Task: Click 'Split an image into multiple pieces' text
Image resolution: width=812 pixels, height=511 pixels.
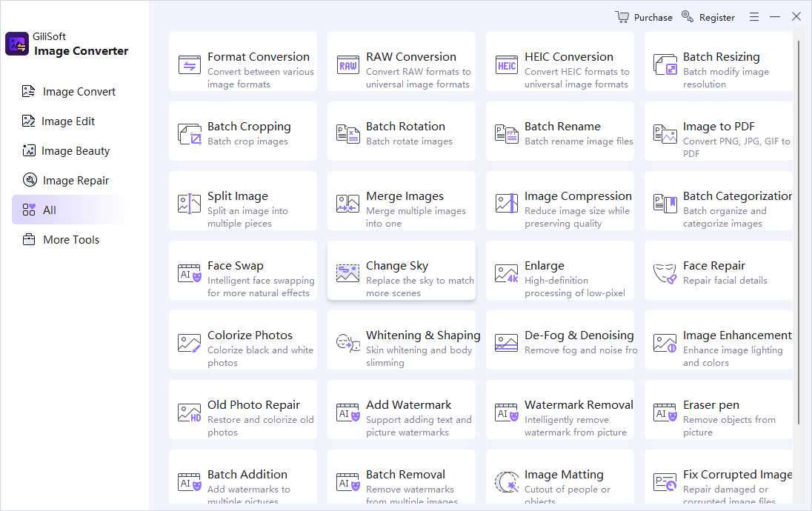Action: (248, 217)
